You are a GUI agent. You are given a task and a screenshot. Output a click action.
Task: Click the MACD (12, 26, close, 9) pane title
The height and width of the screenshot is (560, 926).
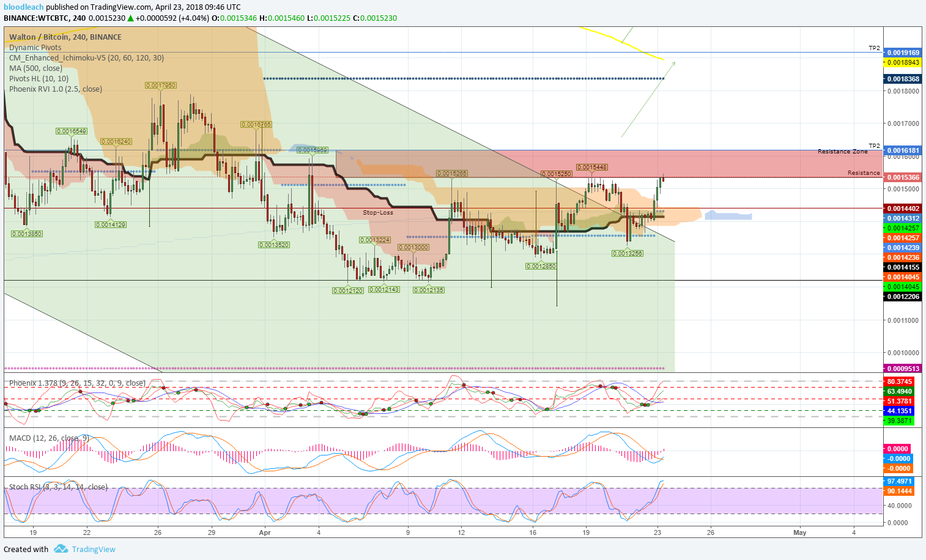[49, 438]
